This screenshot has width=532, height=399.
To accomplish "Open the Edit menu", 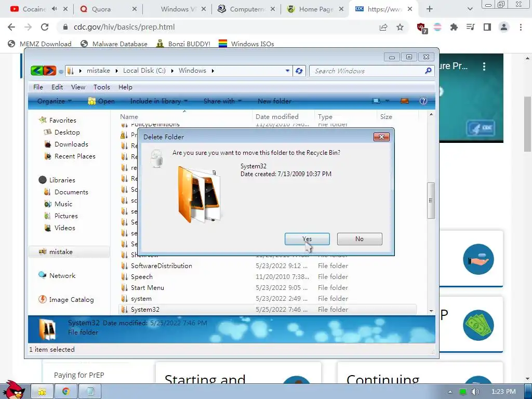I will point(57,87).
